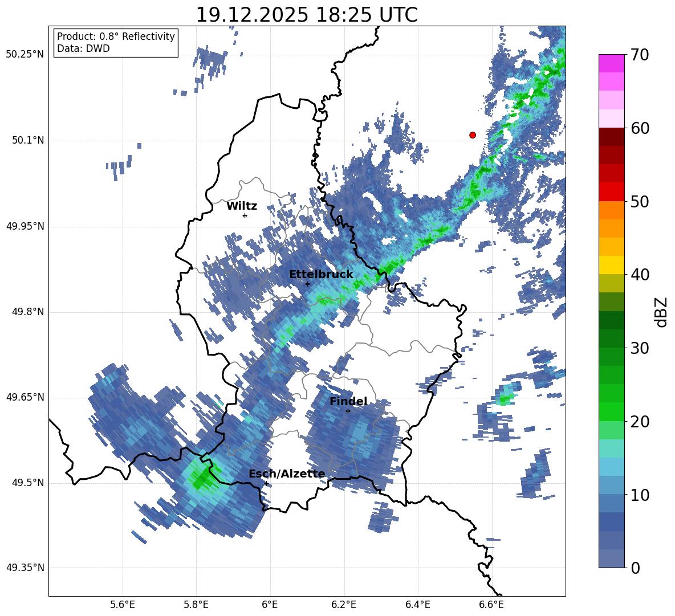Screen dimensions: 675x616
Task: Click the dark red color band near 60
Action: click(x=611, y=137)
